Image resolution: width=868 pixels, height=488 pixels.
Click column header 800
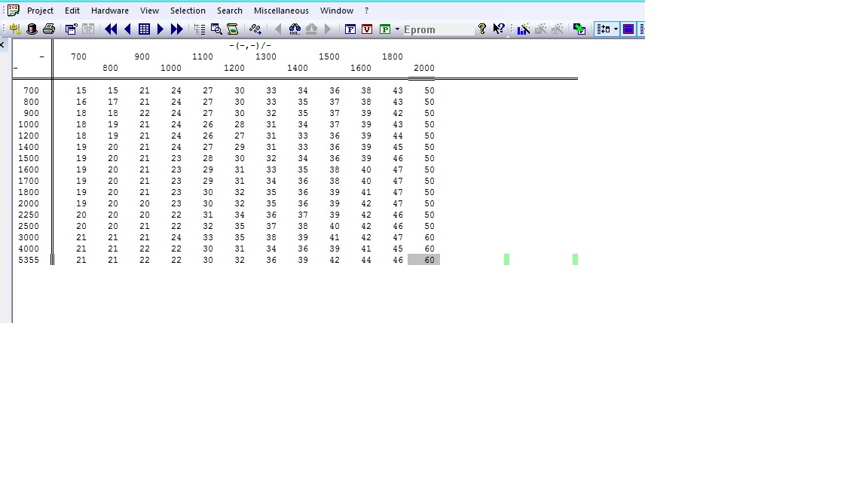point(110,68)
